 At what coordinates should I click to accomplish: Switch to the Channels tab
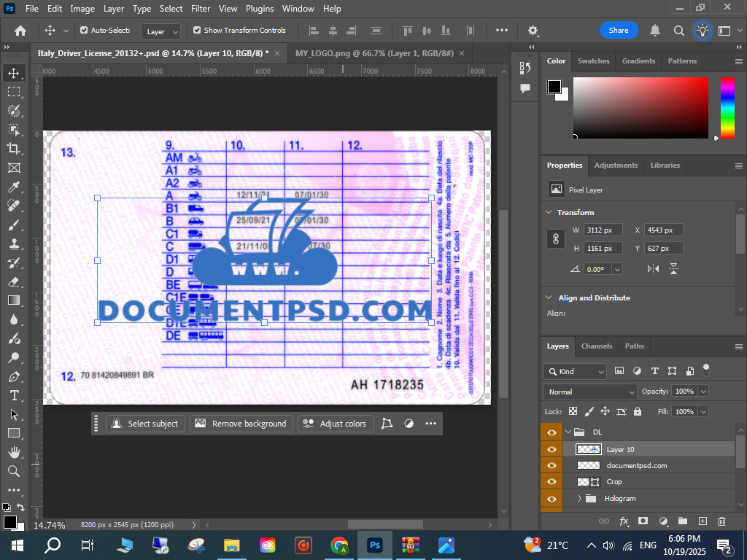(x=596, y=346)
